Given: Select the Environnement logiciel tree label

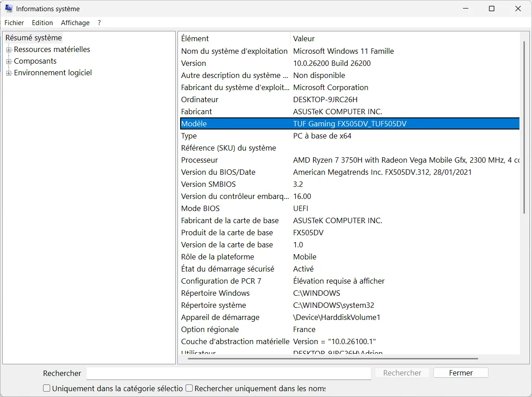Looking at the screenshot, I should coord(53,73).
